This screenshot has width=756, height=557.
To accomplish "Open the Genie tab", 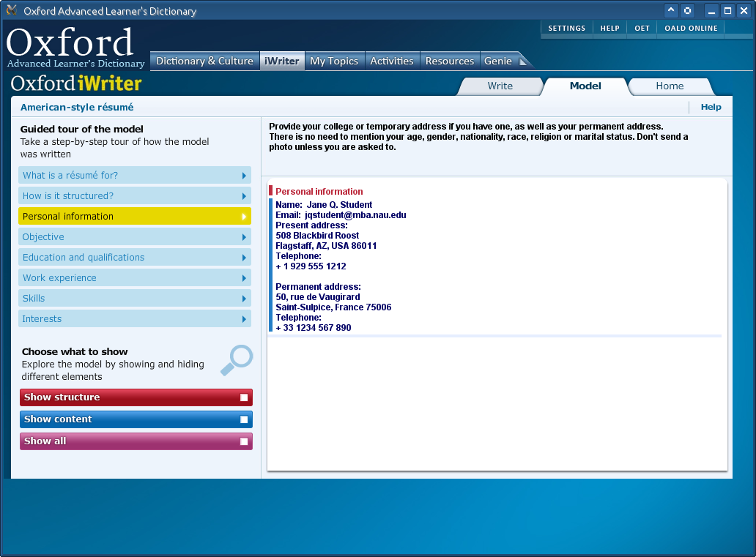I will tap(498, 61).
